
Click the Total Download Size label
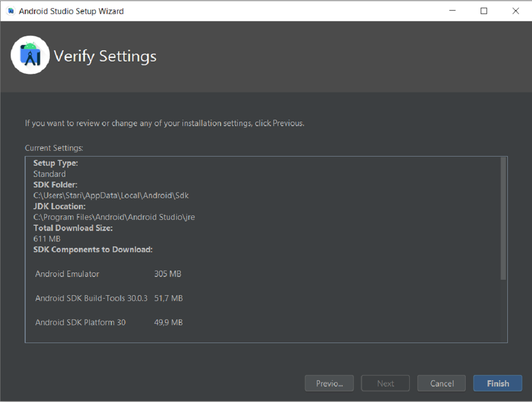[73, 228]
